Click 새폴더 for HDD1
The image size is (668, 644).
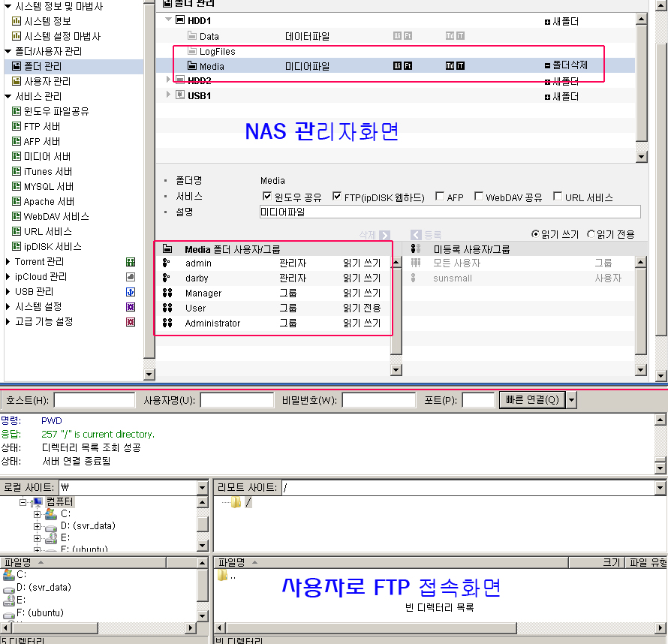click(x=561, y=21)
